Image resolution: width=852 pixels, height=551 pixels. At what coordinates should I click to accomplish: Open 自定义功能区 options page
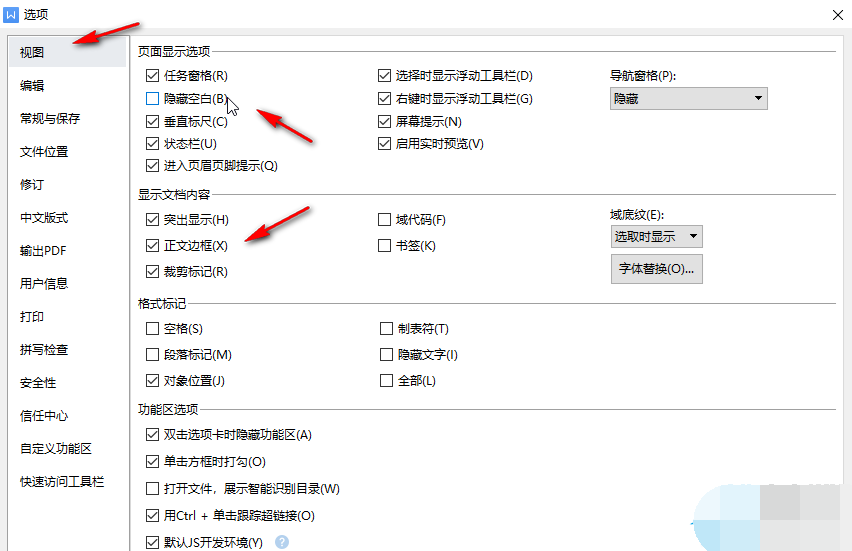click(56, 449)
